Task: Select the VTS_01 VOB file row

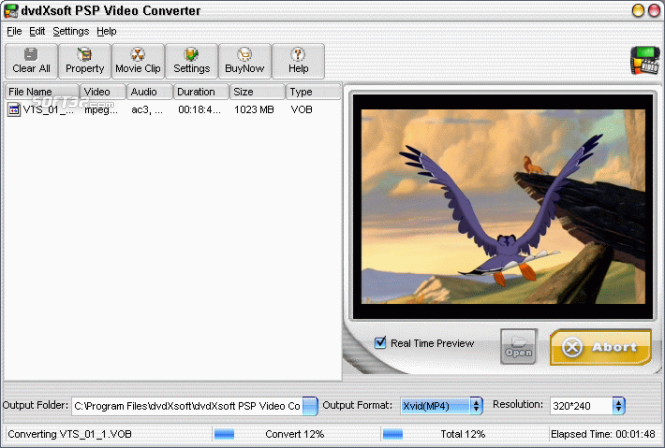Action: pos(173,109)
